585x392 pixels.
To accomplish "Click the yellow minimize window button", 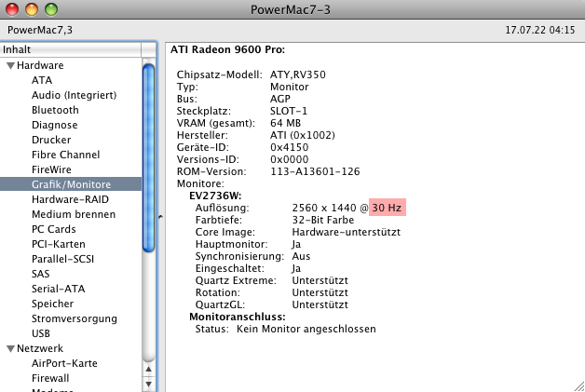I will click(32, 9).
